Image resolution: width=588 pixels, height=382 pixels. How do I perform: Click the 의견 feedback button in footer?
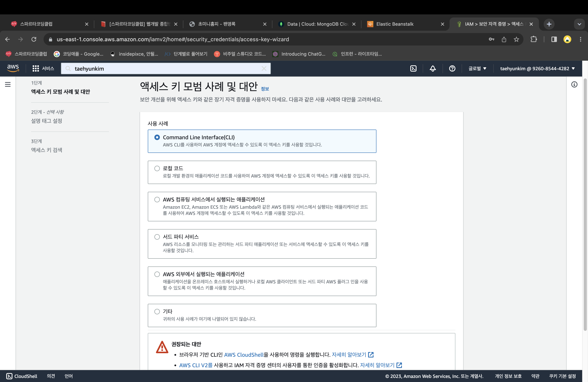51,376
